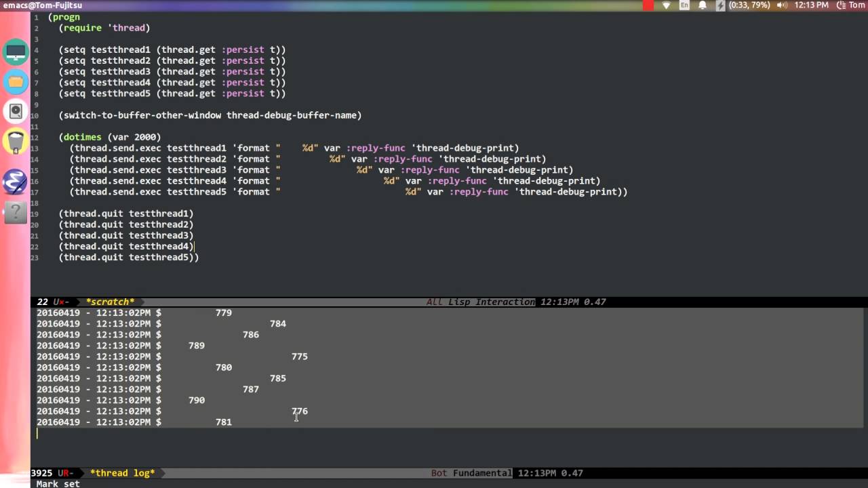Screen dimensions: 868x488
Task: Click the Emacs launcher icon in the dock
Action: pos(15,181)
